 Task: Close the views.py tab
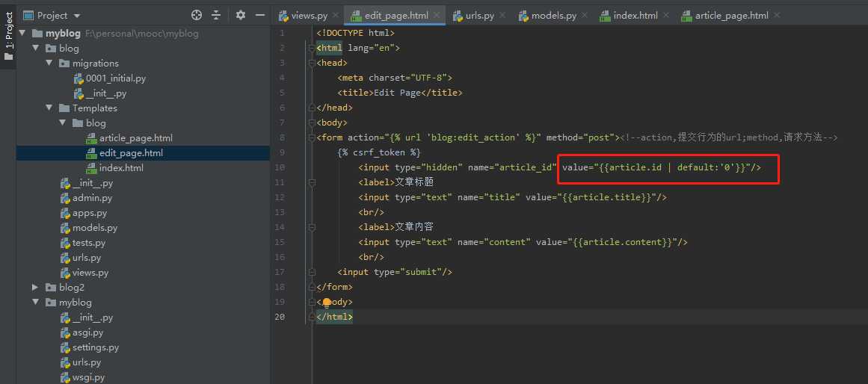[336, 16]
